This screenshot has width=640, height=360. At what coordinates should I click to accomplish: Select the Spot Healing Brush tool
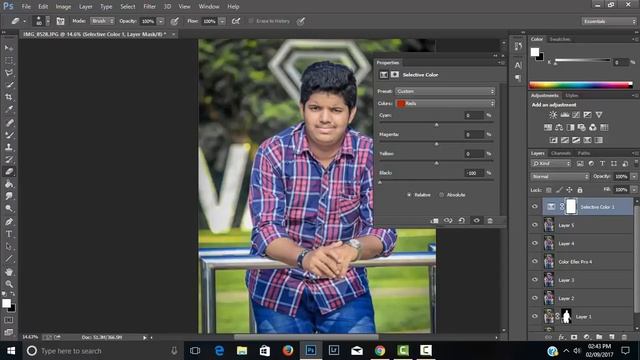pos(9,122)
